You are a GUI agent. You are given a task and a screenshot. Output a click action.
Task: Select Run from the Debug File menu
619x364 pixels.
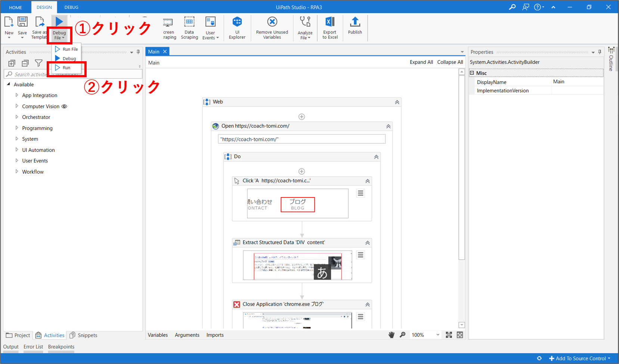click(x=66, y=68)
